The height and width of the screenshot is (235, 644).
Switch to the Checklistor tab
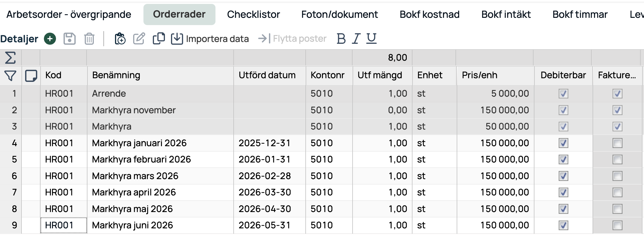point(254,14)
